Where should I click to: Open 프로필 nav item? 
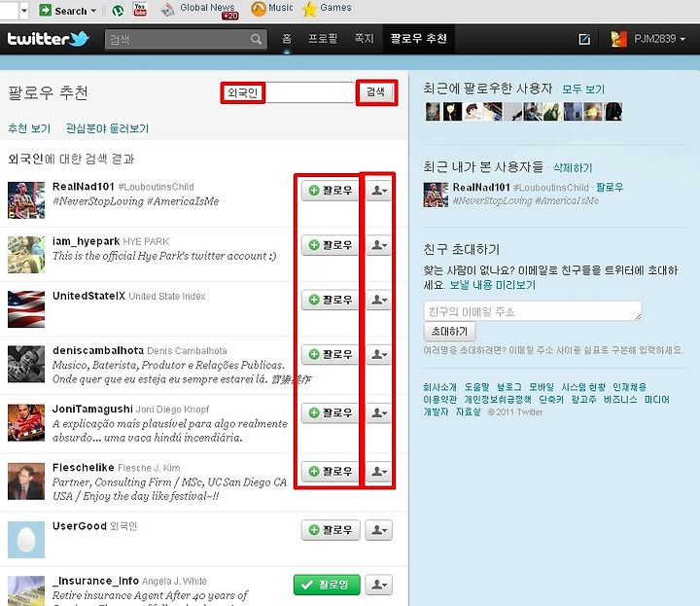pyautogui.click(x=323, y=39)
